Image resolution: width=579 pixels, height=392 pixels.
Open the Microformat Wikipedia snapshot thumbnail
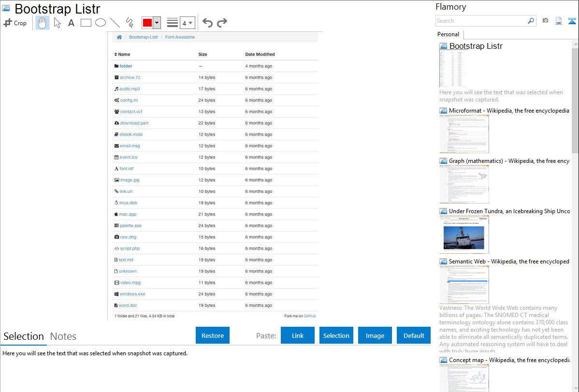click(x=464, y=134)
